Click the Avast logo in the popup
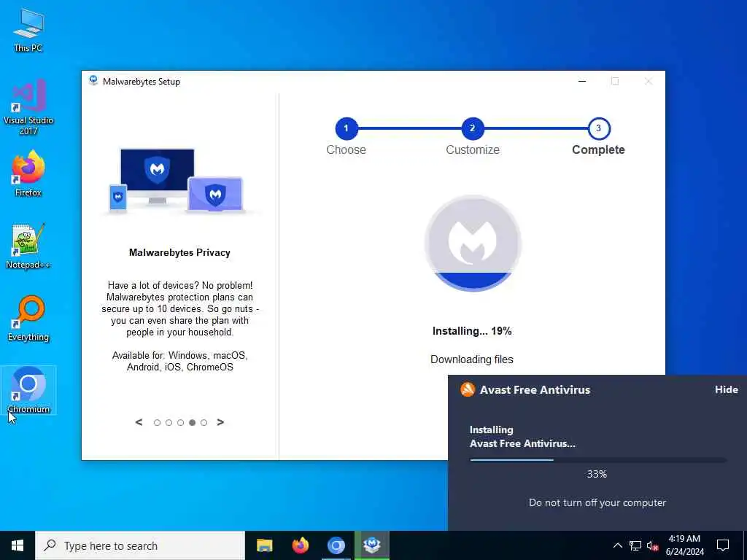This screenshot has height=560, width=747. [x=468, y=389]
